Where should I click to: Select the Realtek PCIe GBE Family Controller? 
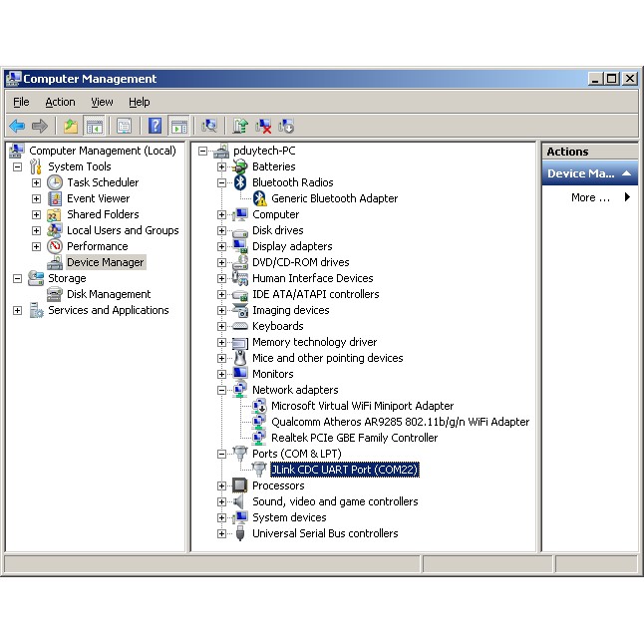[354, 438]
